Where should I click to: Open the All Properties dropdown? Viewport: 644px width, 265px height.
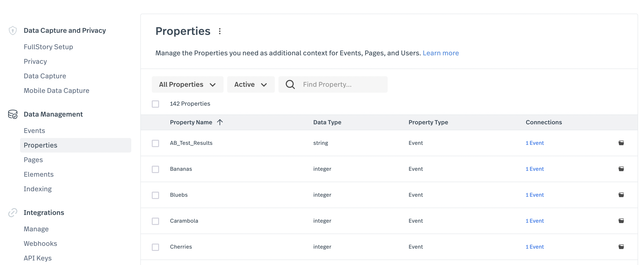pos(188,84)
